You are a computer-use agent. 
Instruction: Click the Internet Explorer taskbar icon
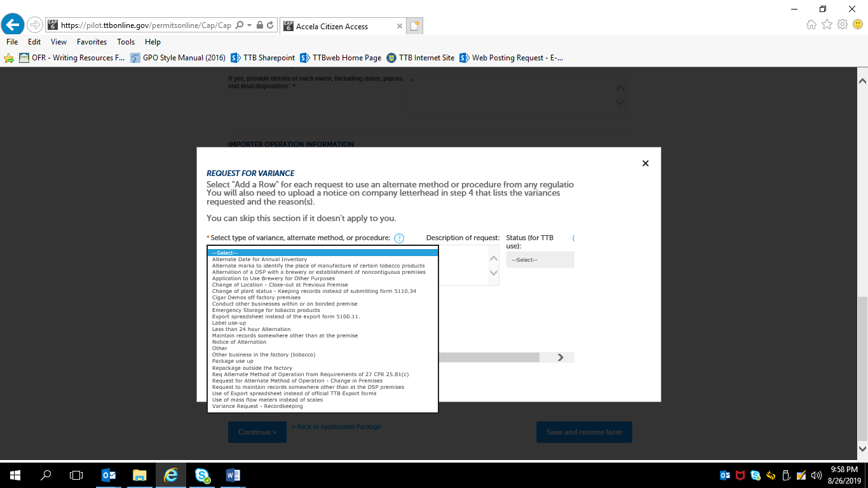click(x=171, y=475)
